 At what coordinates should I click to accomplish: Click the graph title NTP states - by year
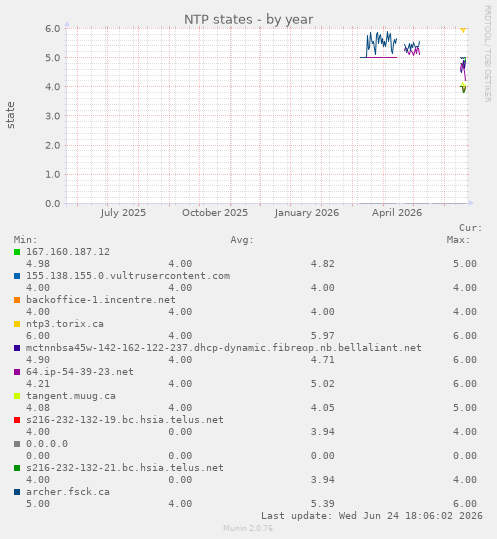(248, 20)
